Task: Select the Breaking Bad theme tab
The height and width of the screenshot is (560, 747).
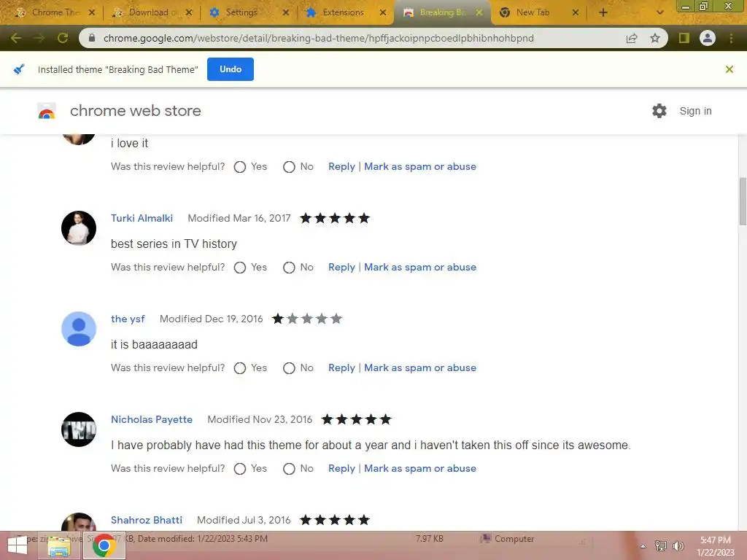Action: 441,12
